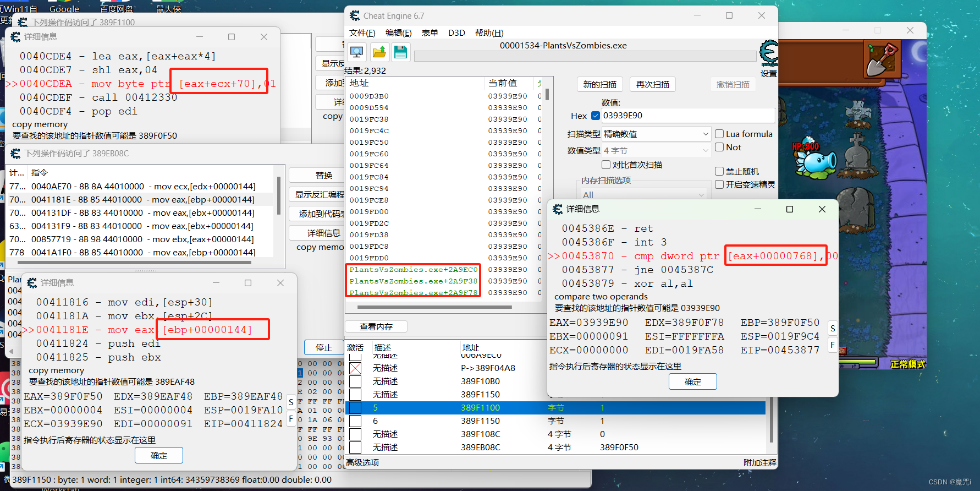The height and width of the screenshot is (491, 980).
Task: Select result PlantsVsZombies.exe+2A9EC0
Action: [414, 270]
